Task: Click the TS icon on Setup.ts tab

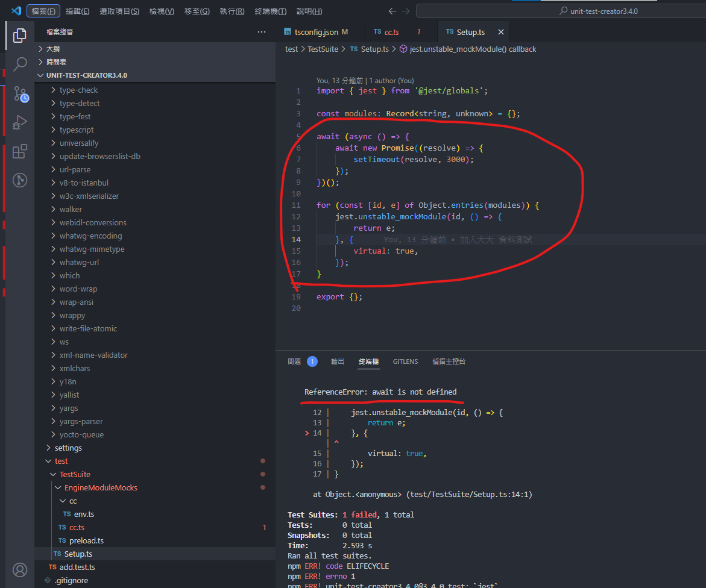Action: 449,31
